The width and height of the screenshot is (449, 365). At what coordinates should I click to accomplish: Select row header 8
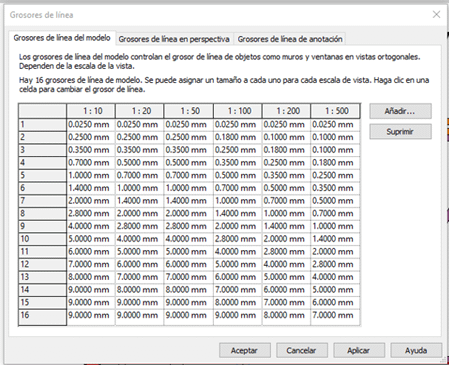click(42, 213)
